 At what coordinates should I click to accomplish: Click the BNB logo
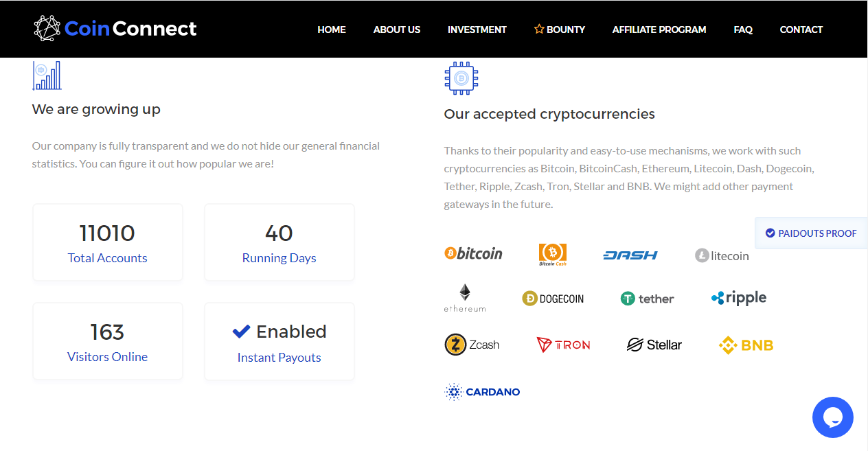click(x=746, y=345)
